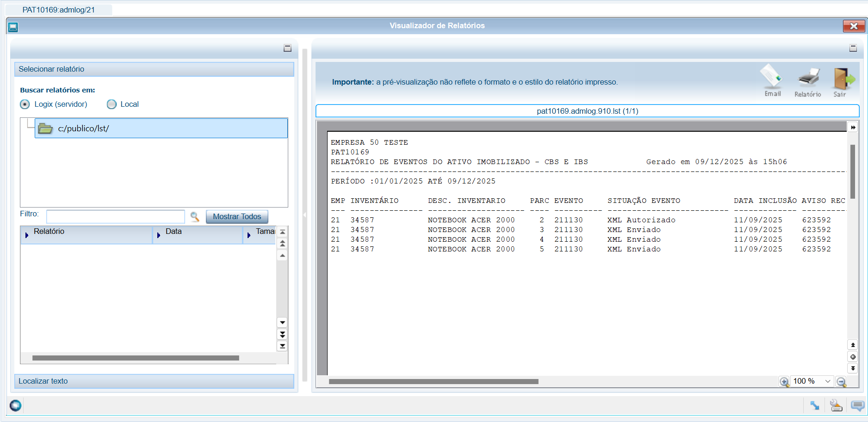Select the pat10169.admlog.910.lst report tab
Image resolution: width=868 pixels, height=422 pixels.
587,111
